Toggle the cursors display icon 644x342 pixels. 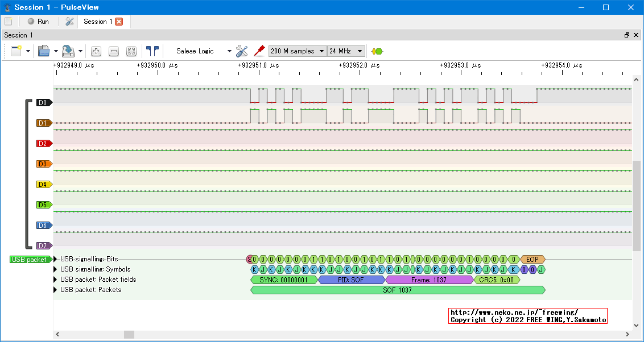click(152, 51)
